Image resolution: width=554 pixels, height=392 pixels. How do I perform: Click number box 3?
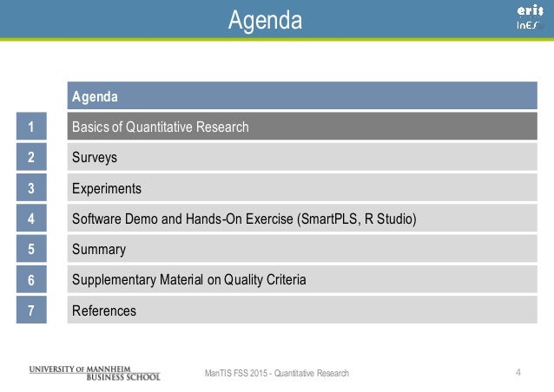coord(31,187)
